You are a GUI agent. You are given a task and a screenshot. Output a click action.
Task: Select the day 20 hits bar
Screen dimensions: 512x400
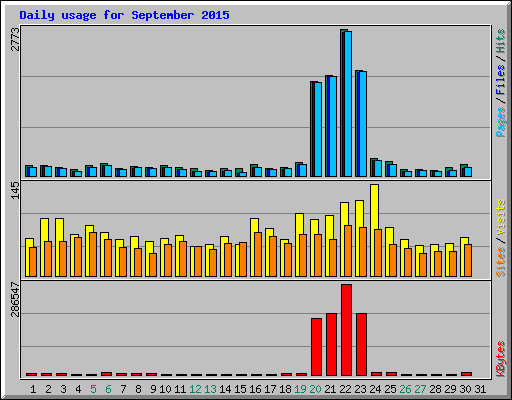click(312, 129)
